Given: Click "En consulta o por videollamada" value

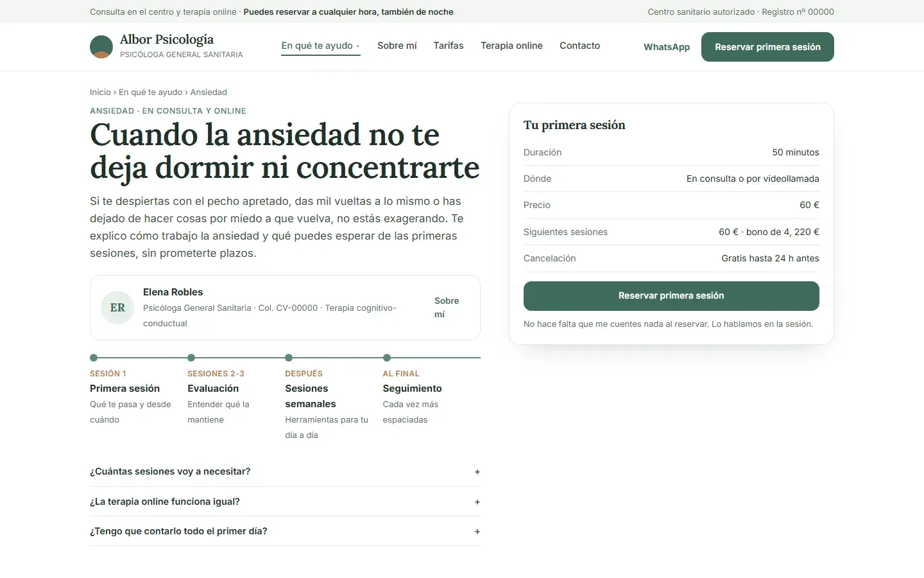Looking at the screenshot, I should click(753, 179).
